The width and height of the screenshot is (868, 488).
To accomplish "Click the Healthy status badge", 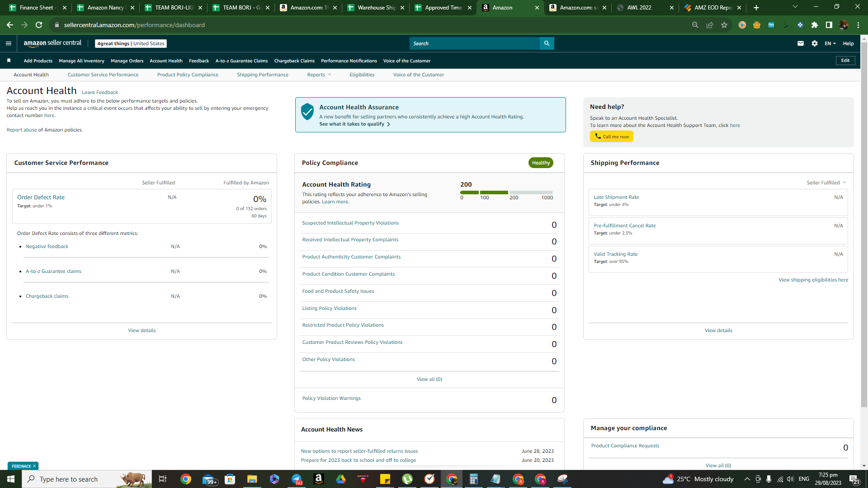I will point(541,163).
